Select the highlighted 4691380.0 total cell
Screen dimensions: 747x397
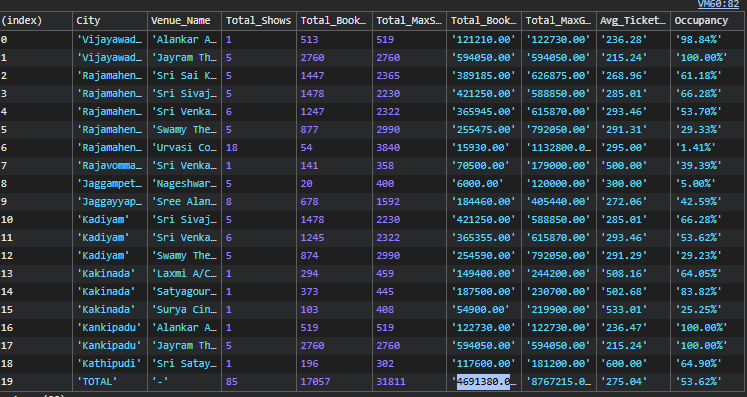[x=483, y=382]
